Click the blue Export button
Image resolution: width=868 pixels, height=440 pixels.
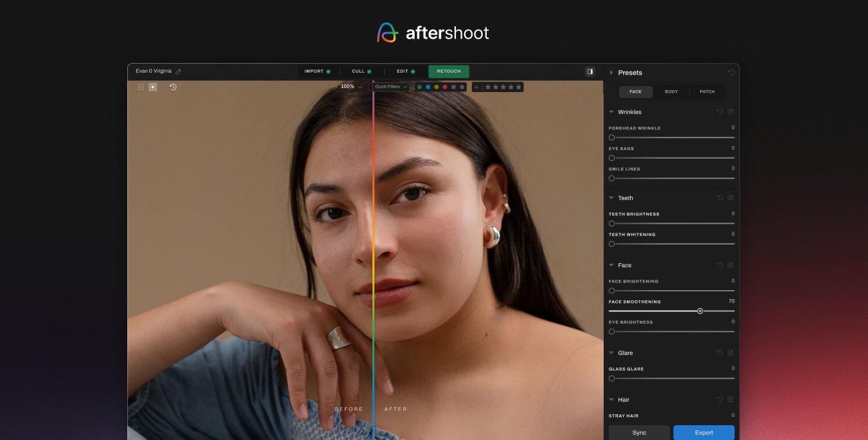pyautogui.click(x=703, y=432)
